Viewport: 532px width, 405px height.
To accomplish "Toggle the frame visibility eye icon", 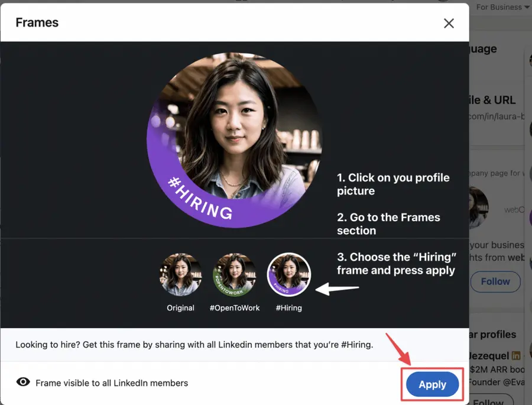I will click(23, 381).
